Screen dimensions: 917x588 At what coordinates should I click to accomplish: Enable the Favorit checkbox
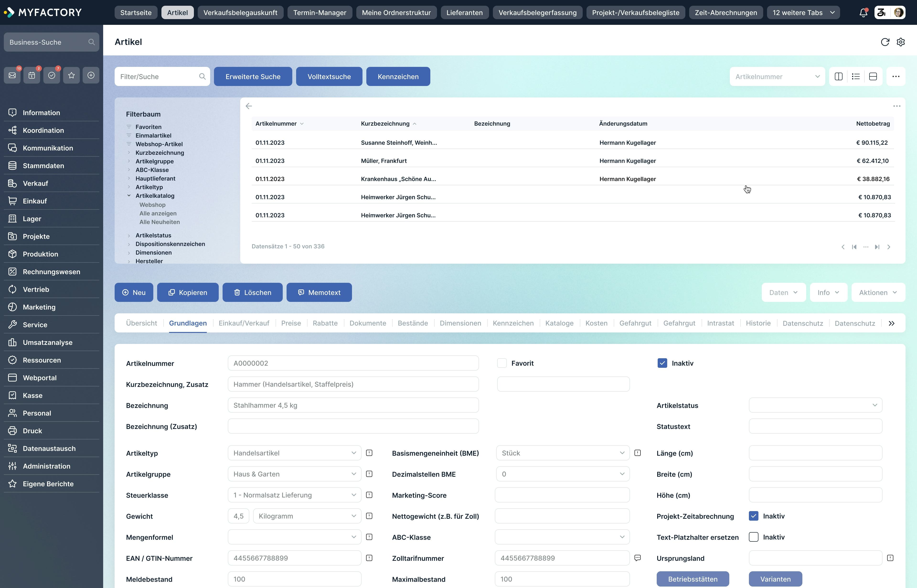pyautogui.click(x=502, y=363)
